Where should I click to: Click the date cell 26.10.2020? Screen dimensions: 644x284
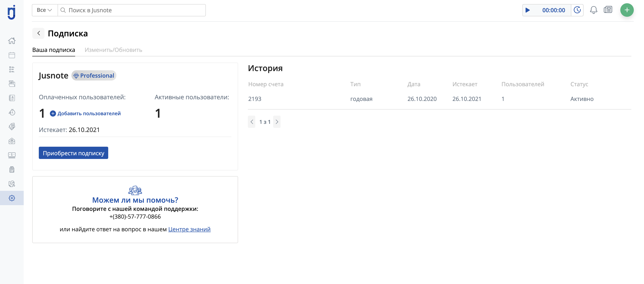coord(422,99)
